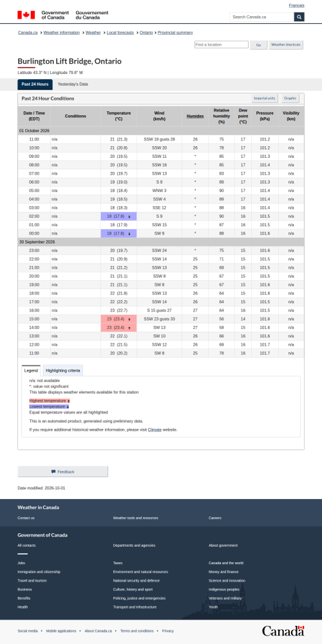Open the Weather breadcrumb link
The height and width of the screenshot is (644, 322).
point(93,32)
